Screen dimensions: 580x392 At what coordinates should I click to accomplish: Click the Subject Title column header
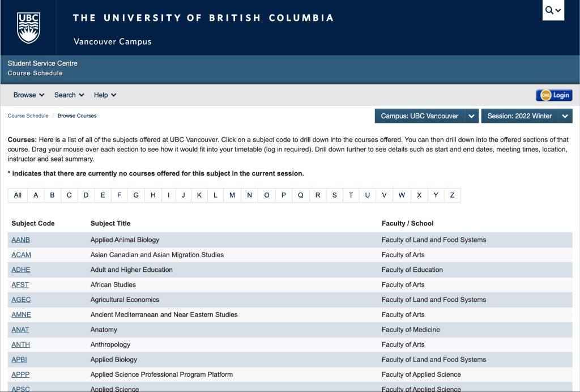click(x=110, y=223)
